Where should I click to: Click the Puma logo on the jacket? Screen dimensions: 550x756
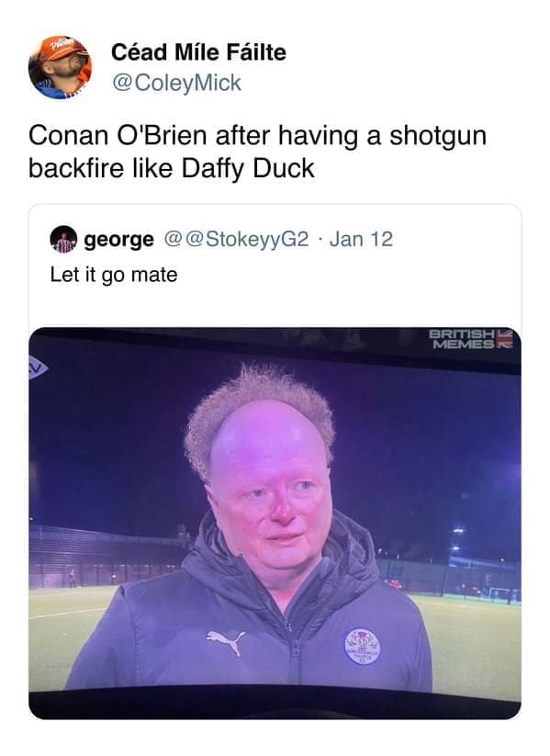tap(226, 642)
